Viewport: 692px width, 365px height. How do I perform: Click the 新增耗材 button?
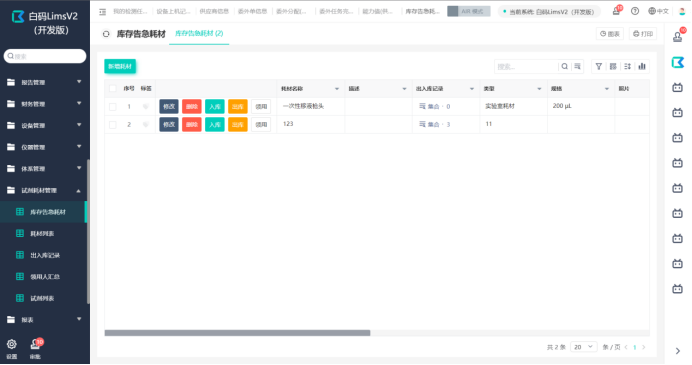120,66
